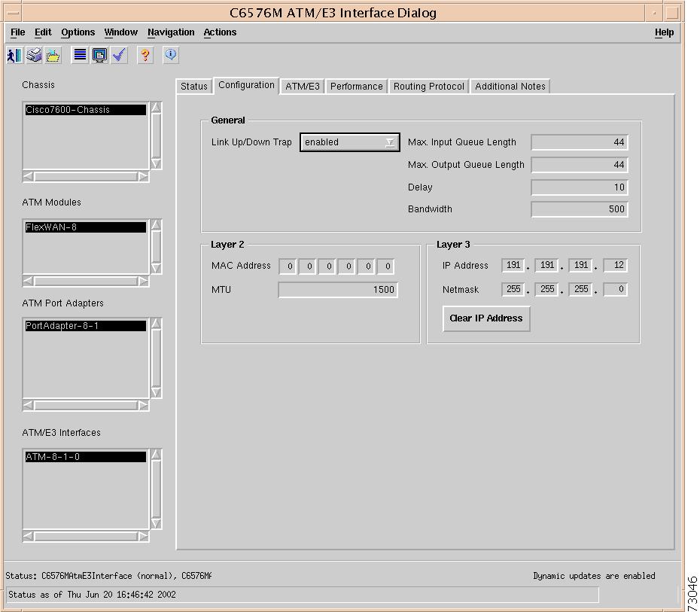The width and height of the screenshot is (700, 612).
Task: Click Chassis list scroll up arrow
Action: click(x=156, y=107)
